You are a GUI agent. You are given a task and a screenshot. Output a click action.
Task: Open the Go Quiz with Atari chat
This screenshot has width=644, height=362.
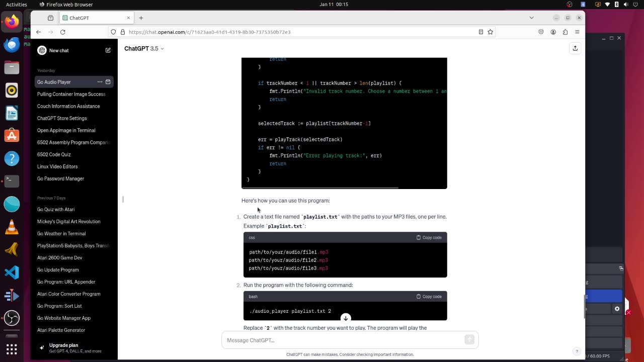coord(73,209)
